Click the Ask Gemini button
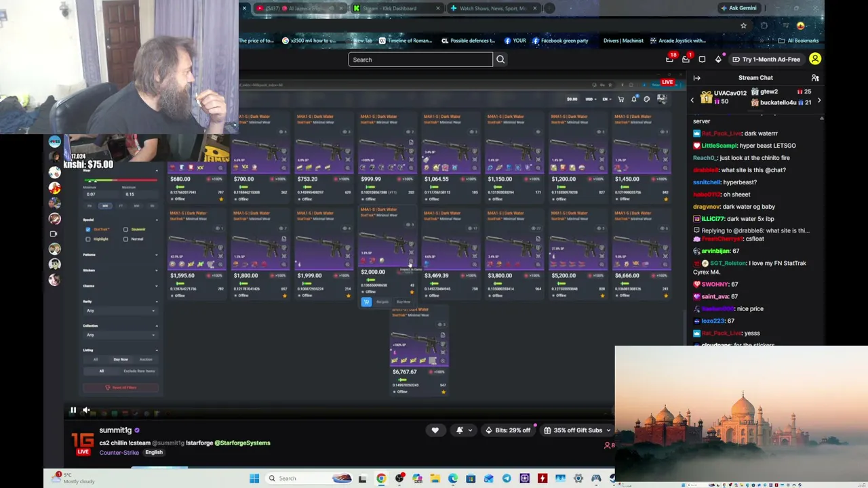The width and height of the screenshot is (868, 488). tap(738, 8)
